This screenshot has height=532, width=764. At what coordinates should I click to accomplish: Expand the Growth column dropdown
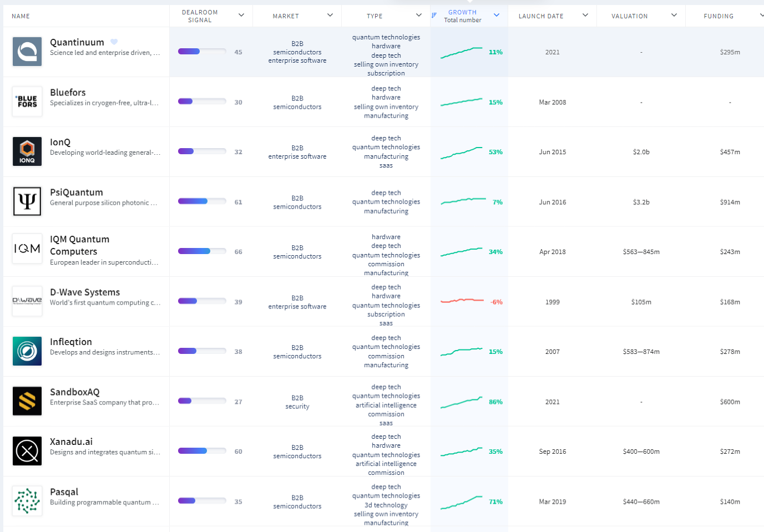coord(497,16)
